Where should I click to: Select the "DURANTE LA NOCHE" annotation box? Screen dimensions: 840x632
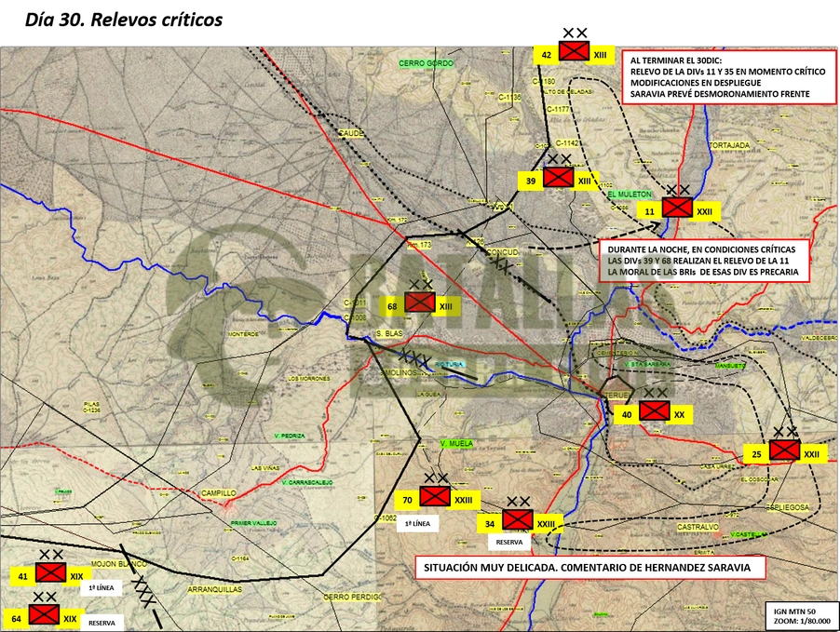[x=704, y=261]
